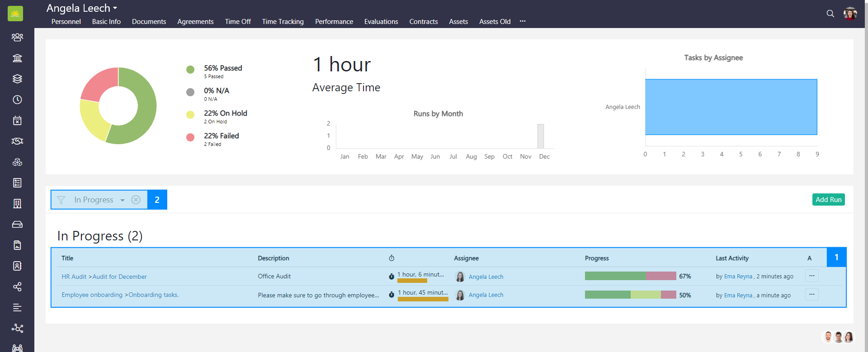Expand the Angela Leech name dropdown
The image size is (868, 352).
pos(115,8)
